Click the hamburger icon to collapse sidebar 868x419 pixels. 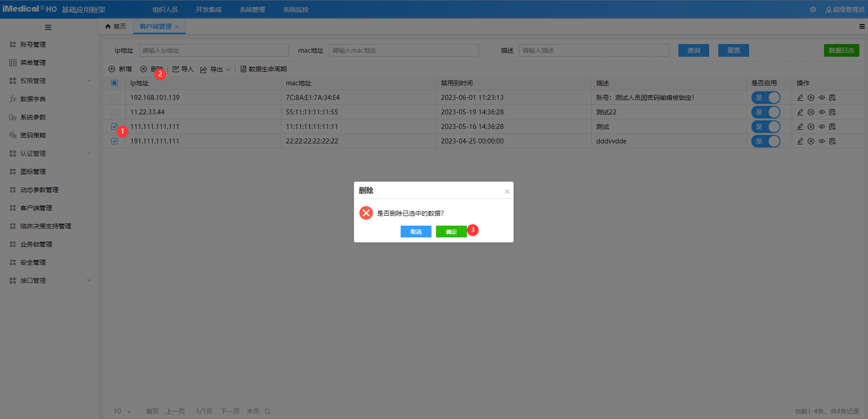(48, 27)
